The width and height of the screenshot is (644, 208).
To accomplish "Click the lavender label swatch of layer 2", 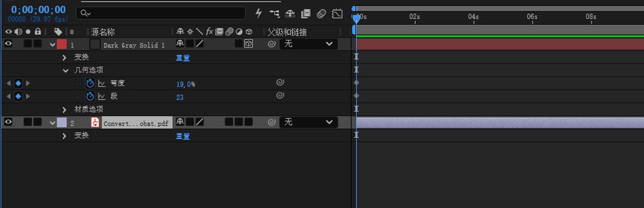I will tap(62, 123).
